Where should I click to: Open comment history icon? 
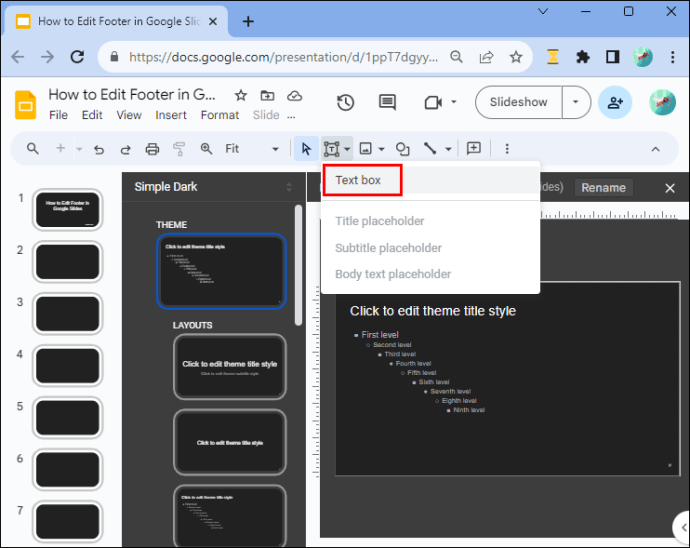coord(387,103)
